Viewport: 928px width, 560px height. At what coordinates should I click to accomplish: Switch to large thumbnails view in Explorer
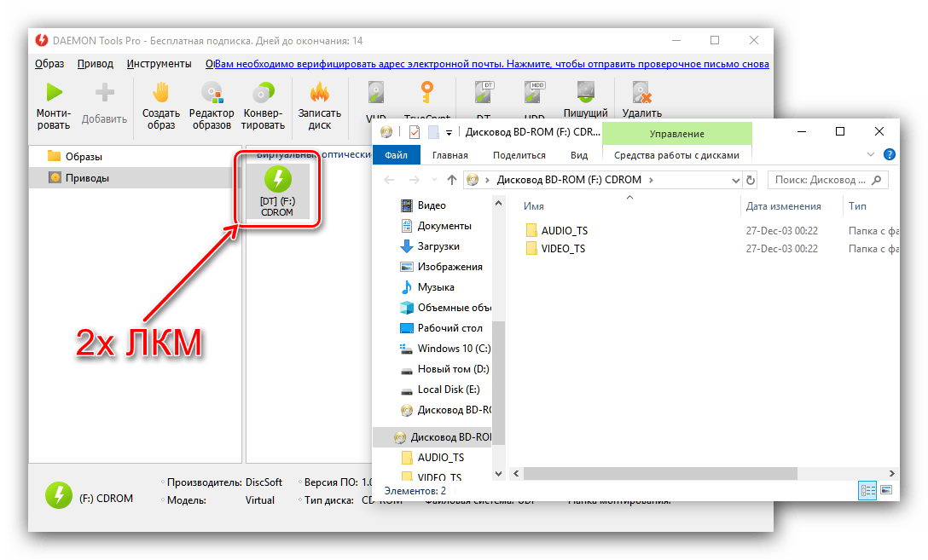(x=886, y=490)
